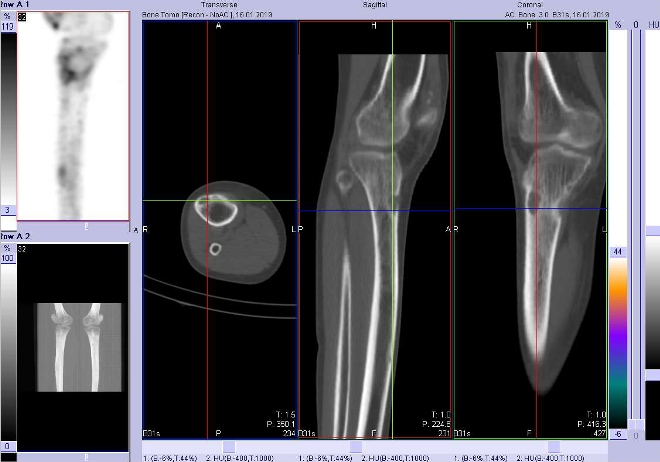Image resolution: width=660 pixels, height=462 pixels.
Task: Click the horizontal scrollbar under the Sagittal view
Action: 375,445
